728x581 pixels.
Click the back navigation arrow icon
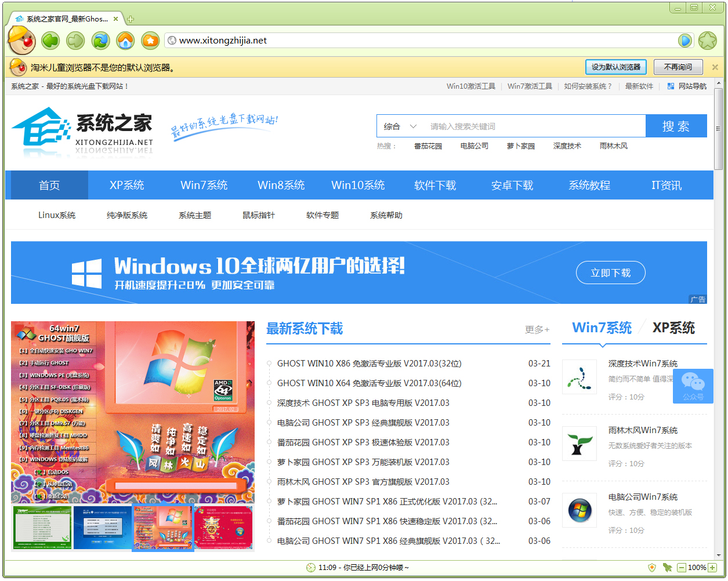click(x=50, y=41)
